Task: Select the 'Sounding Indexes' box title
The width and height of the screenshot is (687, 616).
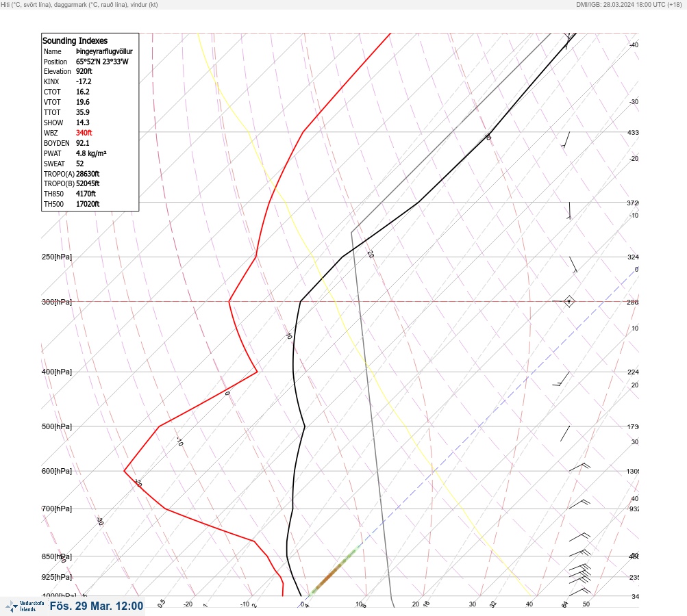Action: pos(75,40)
